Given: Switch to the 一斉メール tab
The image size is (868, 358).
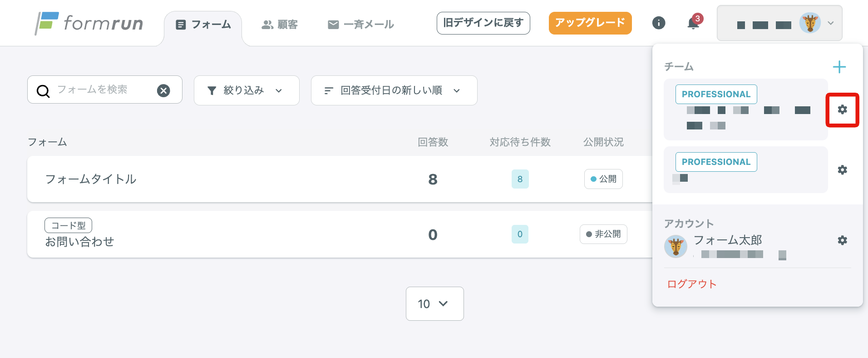Looking at the screenshot, I should pyautogui.click(x=361, y=25).
